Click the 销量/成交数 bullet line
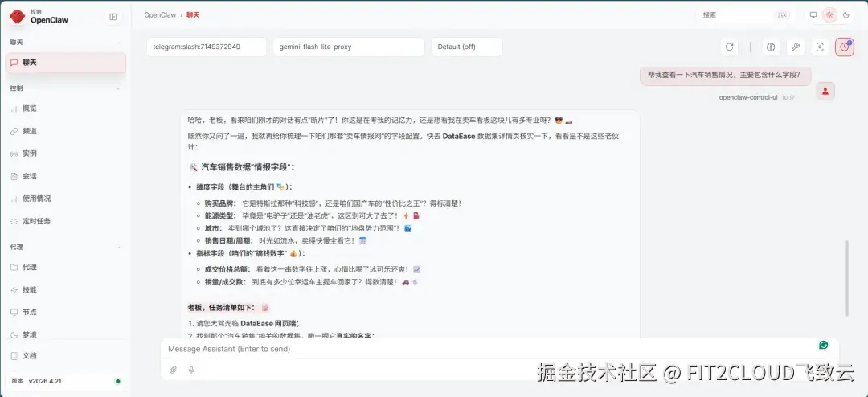The width and height of the screenshot is (868, 397). click(311, 282)
